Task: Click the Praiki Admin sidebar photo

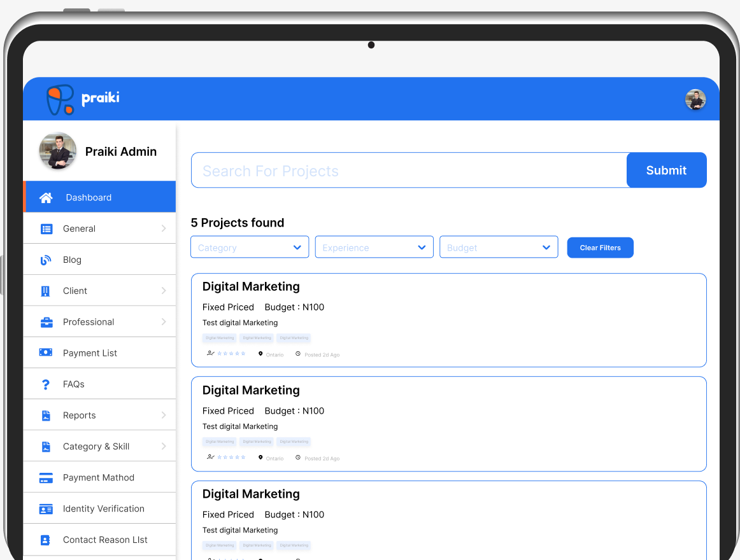Action: (57, 151)
